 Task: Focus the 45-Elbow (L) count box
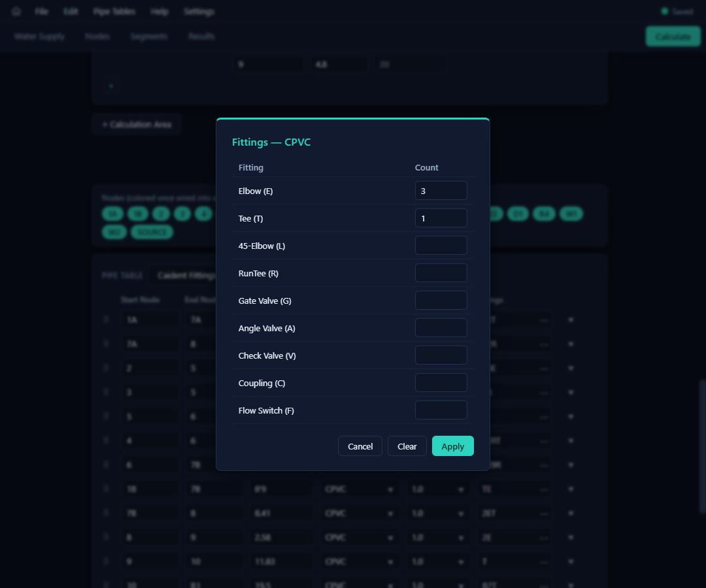(x=441, y=245)
